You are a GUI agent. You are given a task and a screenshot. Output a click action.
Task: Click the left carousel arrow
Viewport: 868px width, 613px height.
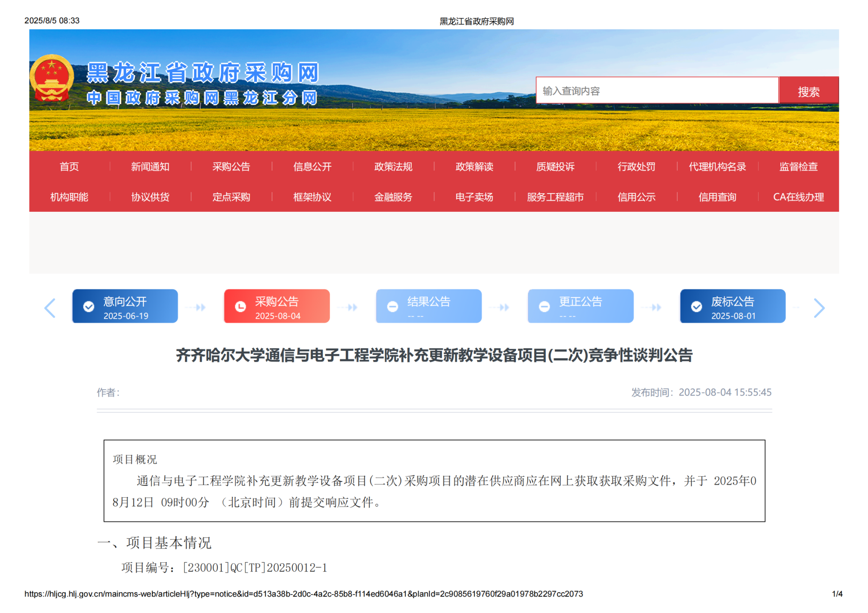pyautogui.click(x=50, y=308)
